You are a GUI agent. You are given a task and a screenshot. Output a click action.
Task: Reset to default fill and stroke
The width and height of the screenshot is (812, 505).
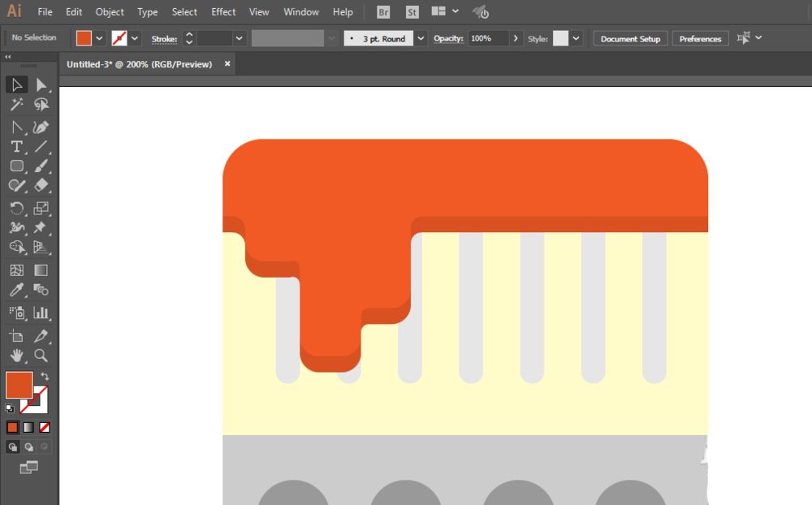pos(9,408)
